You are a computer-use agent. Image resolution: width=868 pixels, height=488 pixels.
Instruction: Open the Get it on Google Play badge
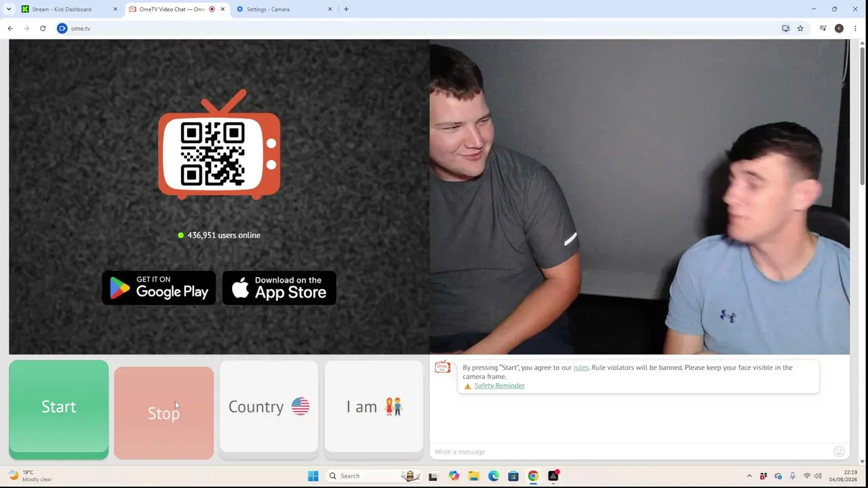159,288
